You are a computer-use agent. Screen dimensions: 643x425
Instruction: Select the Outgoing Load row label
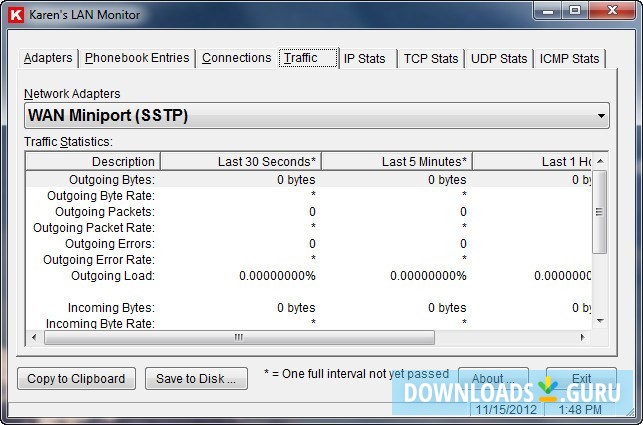(x=113, y=276)
